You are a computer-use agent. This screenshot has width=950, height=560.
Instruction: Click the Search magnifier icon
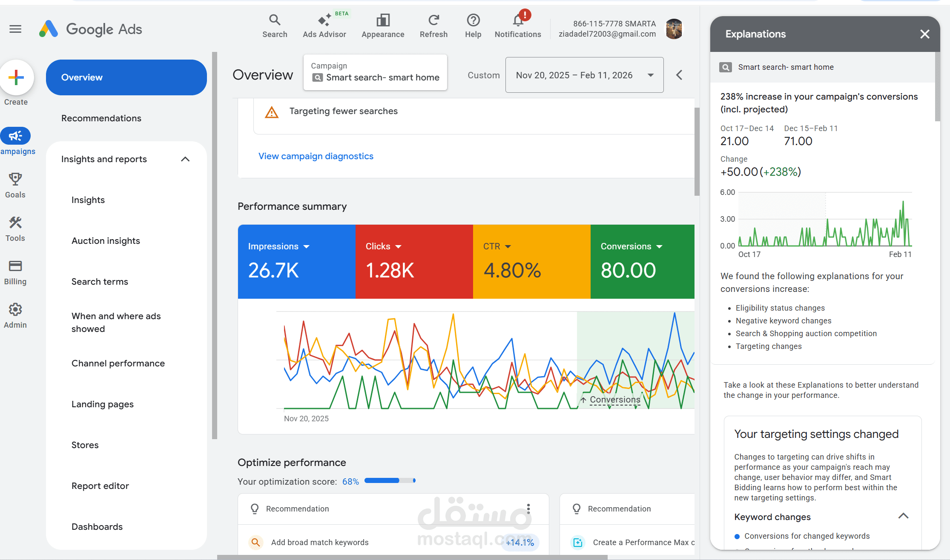click(x=275, y=20)
